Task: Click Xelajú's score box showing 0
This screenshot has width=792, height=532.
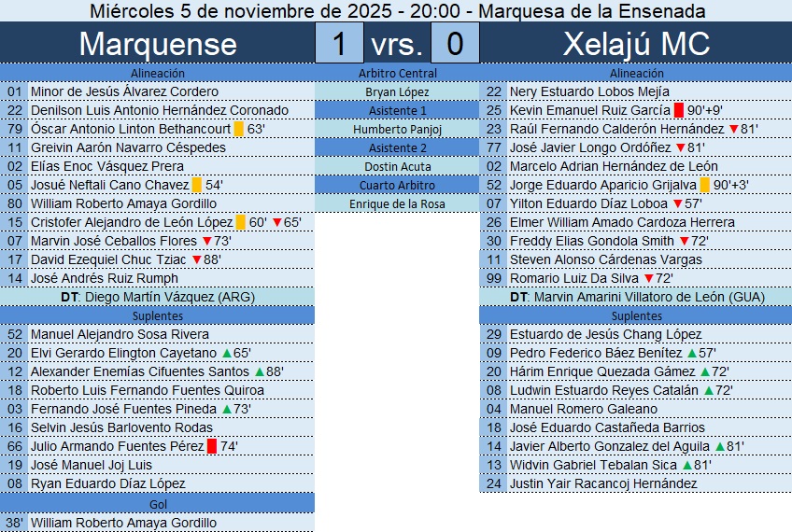Action: click(455, 44)
